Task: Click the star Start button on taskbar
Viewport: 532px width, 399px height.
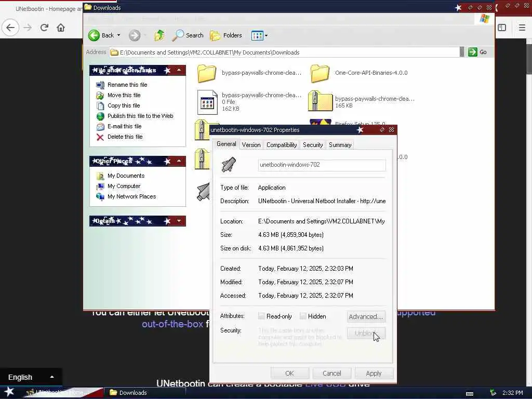Action: click(9, 392)
